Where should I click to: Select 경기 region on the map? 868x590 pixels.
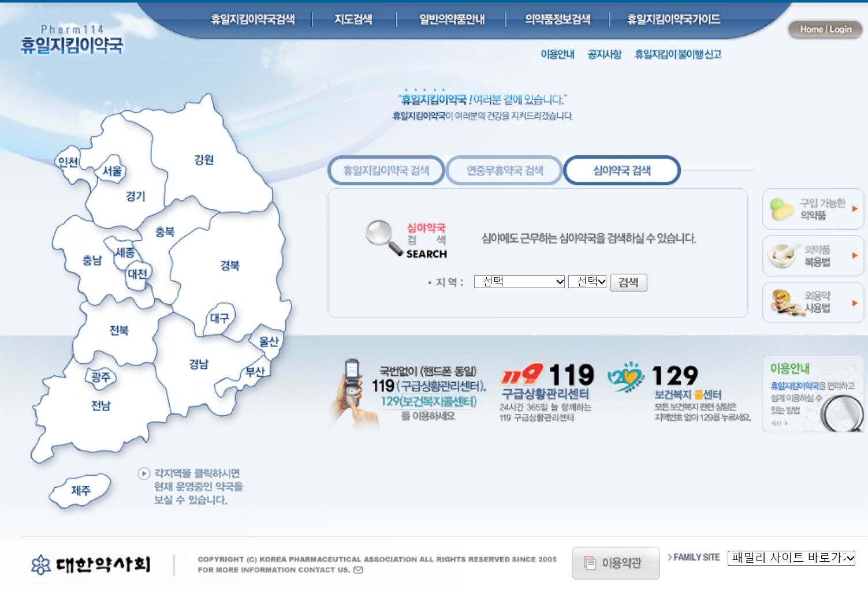tap(135, 196)
